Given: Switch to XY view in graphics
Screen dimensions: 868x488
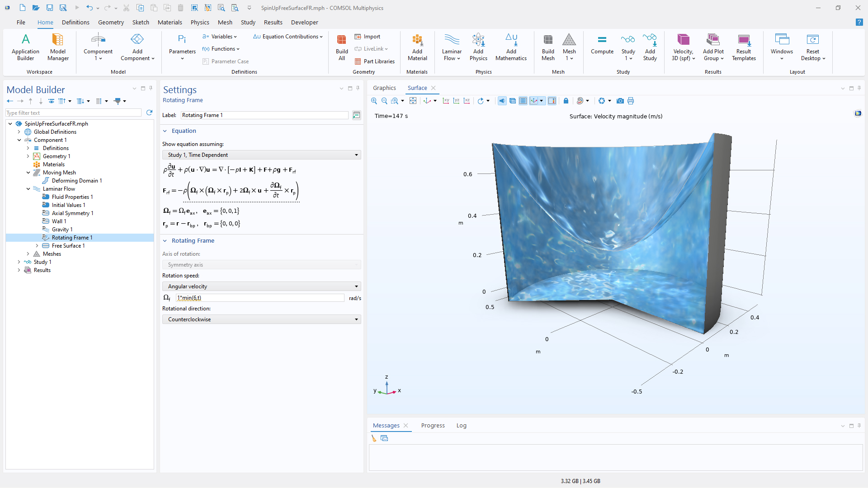Looking at the screenshot, I should [x=446, y=101].
